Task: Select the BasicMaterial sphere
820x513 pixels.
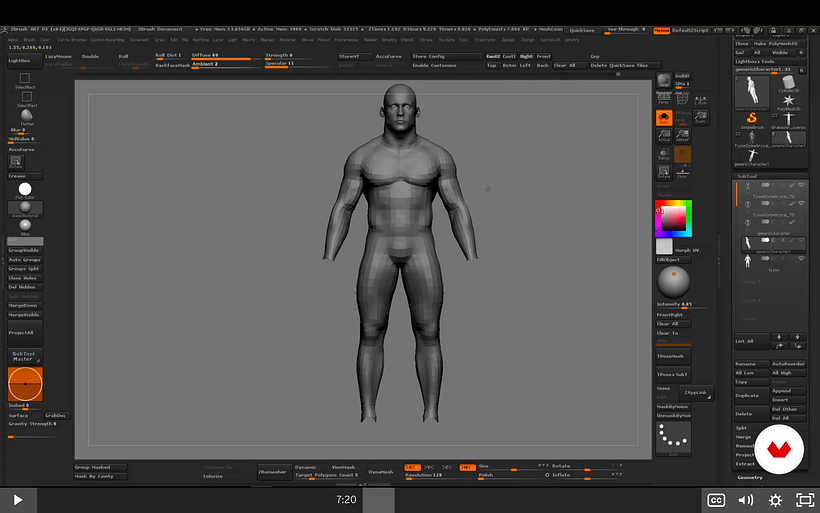Action: [25, 209]
